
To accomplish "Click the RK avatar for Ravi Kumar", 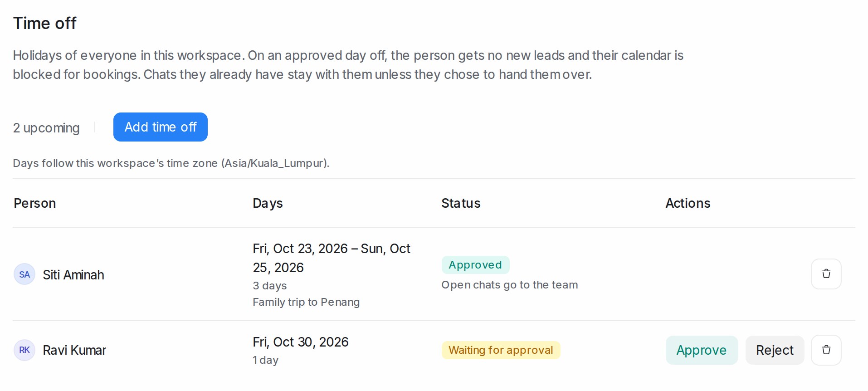I will click(x=24, y=350).
